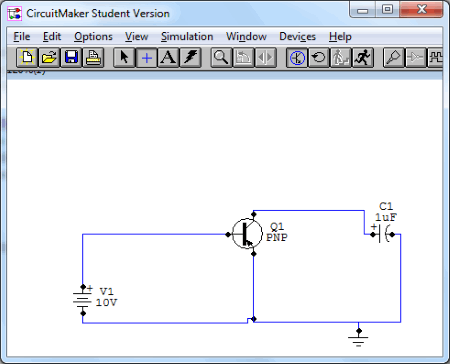Click the Reset simulation icon

pyautogui.click(x=319, y=58)
